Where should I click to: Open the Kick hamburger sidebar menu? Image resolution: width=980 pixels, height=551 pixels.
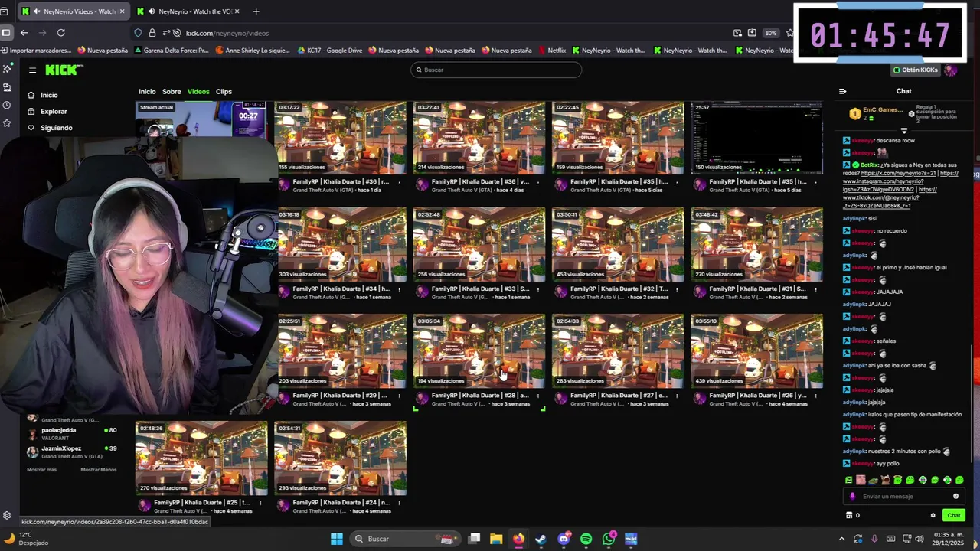point(32,70)
